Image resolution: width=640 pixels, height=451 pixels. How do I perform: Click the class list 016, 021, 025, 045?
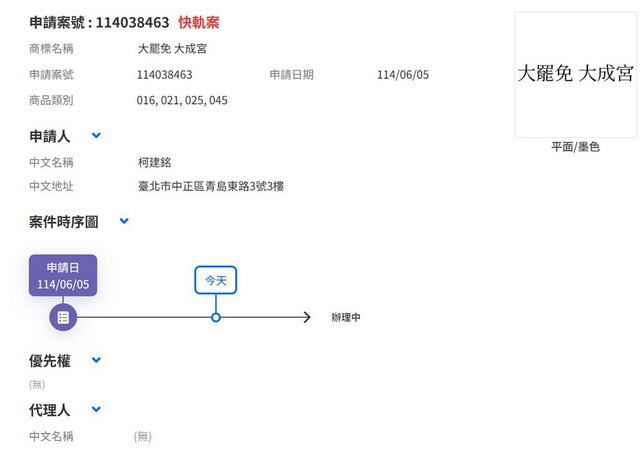[x=182, y=100]
